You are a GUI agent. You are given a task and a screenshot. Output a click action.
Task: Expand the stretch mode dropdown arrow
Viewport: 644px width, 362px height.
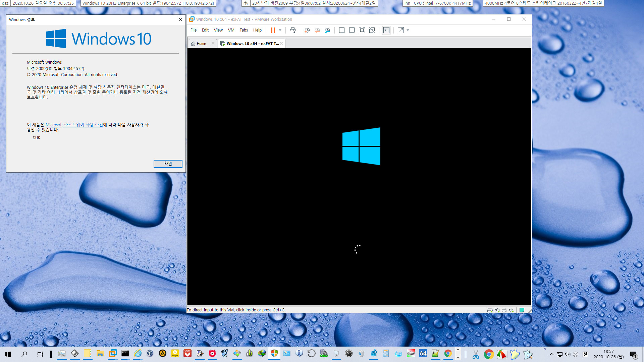(x=408, y=30)
